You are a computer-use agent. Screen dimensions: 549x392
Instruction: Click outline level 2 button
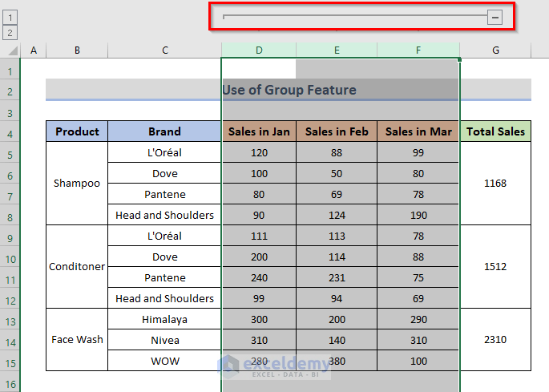click(x=10, y=33)
